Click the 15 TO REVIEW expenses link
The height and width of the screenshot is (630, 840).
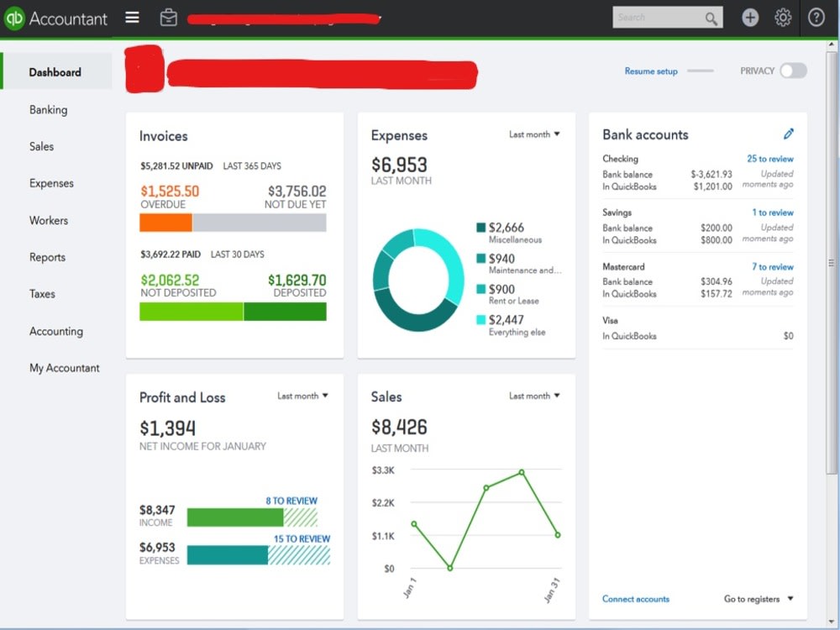[x=302, y=539]
